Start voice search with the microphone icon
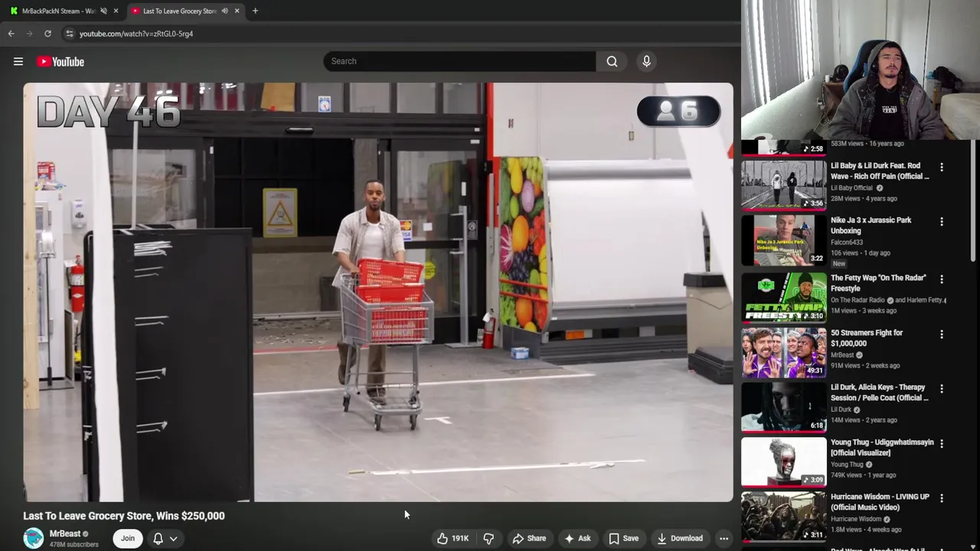The width and height of the screenshot is (980, 551). click(646, 61)
